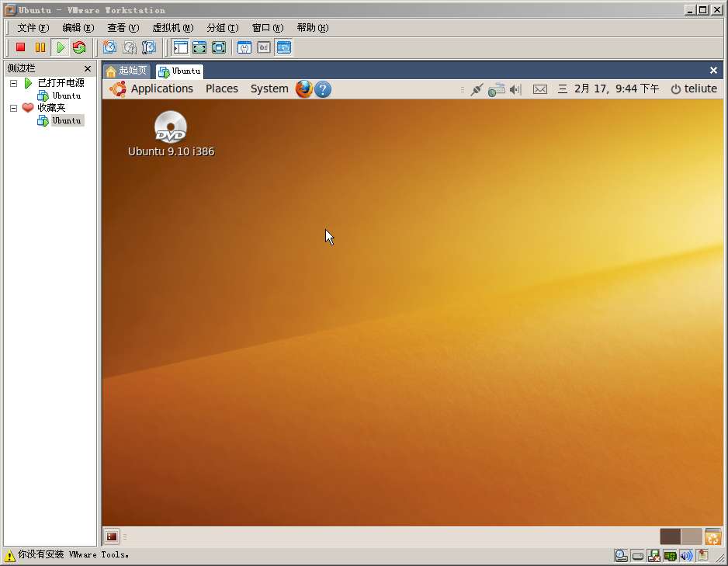Close the 侧边栏 sidebar panel

88,69
